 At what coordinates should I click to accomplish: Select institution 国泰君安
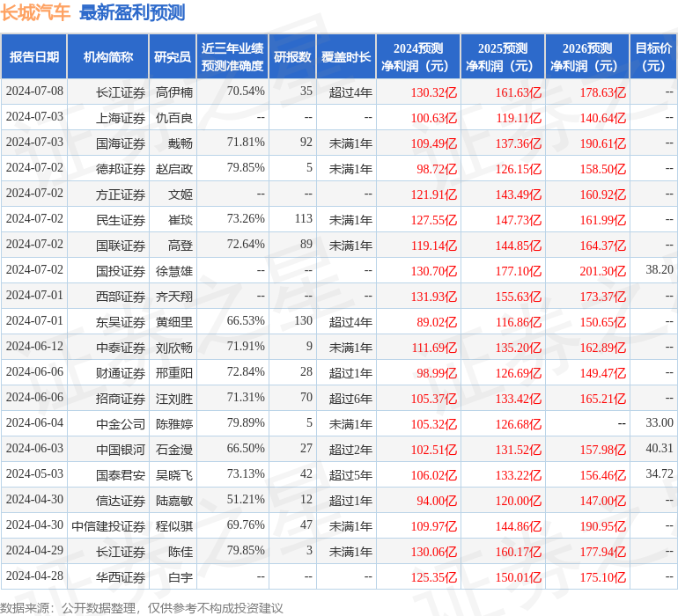pos(121,474)
